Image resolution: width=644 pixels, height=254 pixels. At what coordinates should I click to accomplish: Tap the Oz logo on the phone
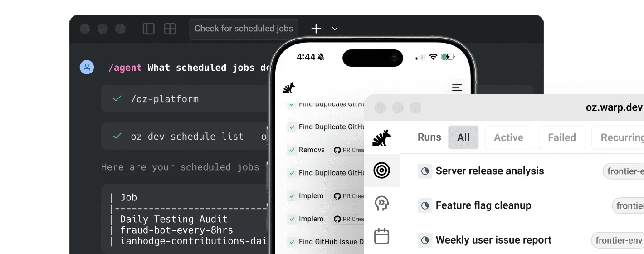(289, 88)
